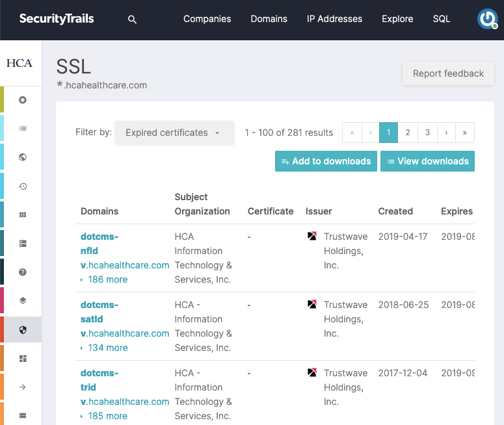Screen dimensions: 504x425
Task: Open the list sidebar icon
Action: click(x=23, y=129)
